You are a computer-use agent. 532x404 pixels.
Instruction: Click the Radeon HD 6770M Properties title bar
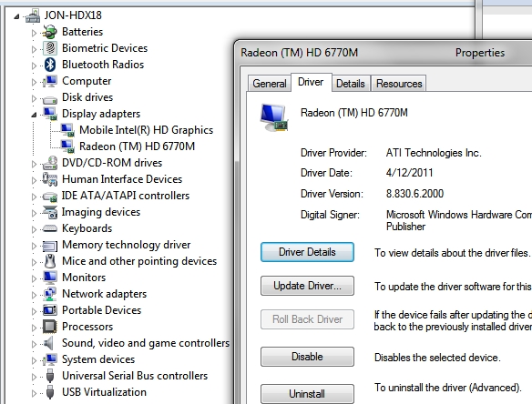tap(384, 53)
